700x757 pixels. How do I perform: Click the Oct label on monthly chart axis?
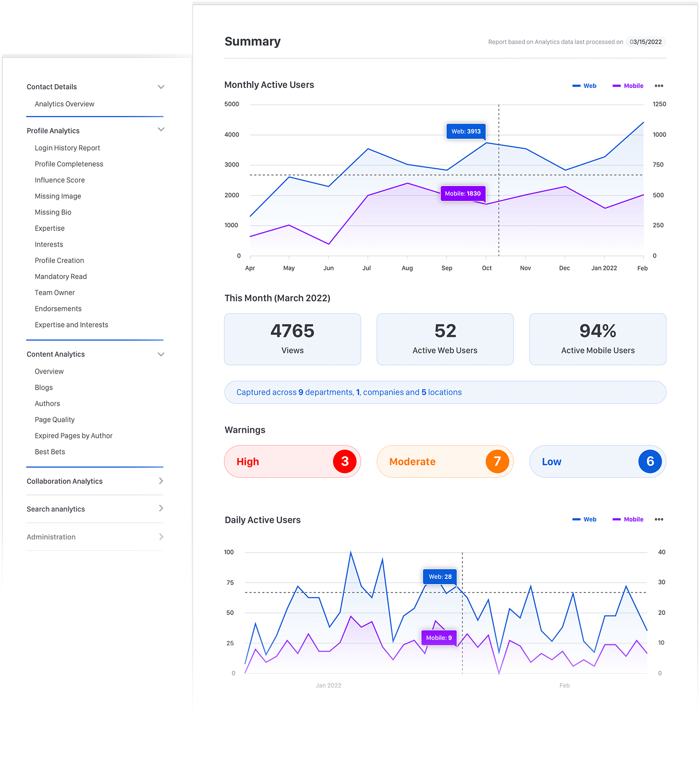tap(486, 268)
